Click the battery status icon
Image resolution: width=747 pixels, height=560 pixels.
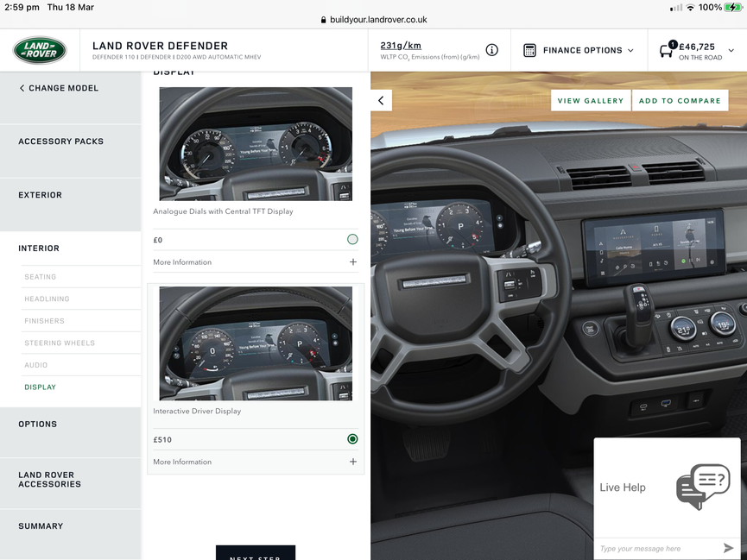[x=732, y=7]
